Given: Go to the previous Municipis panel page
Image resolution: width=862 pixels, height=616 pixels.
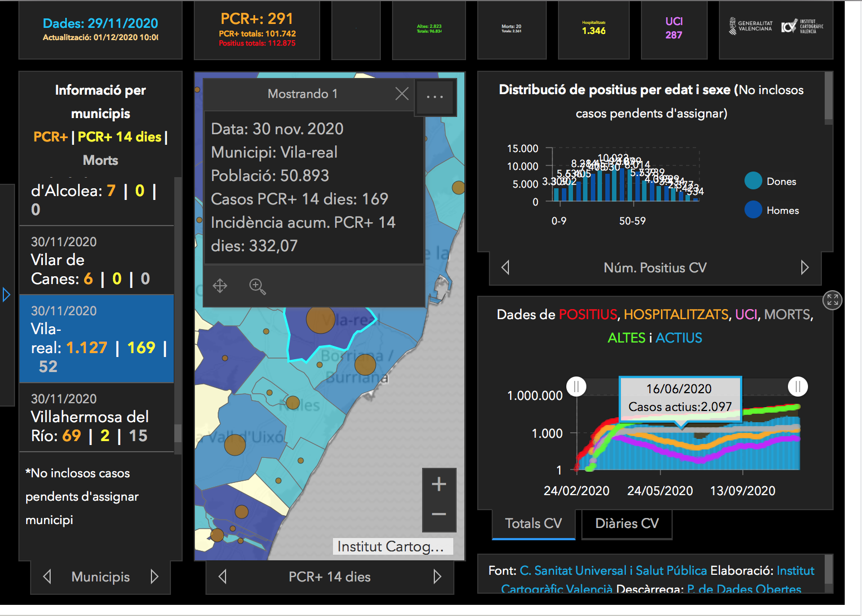Looking at the screenshot, I should tap(47, 577).
